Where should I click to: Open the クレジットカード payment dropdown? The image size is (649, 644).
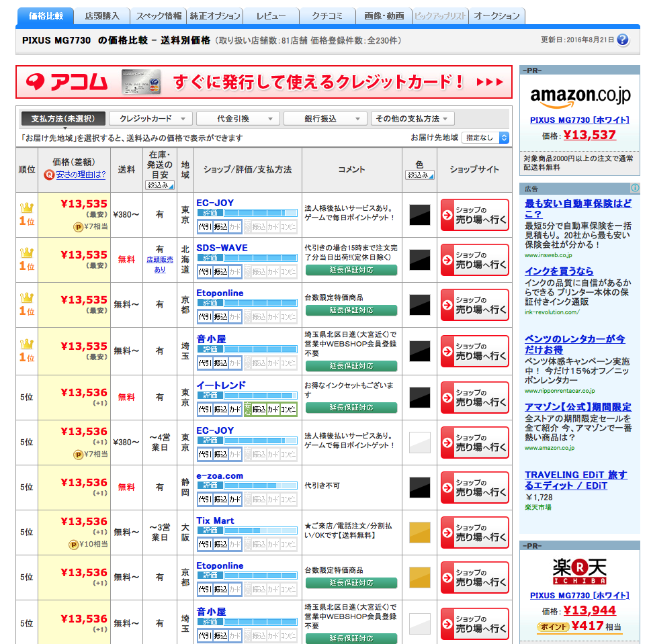click(x=150, y=119)
